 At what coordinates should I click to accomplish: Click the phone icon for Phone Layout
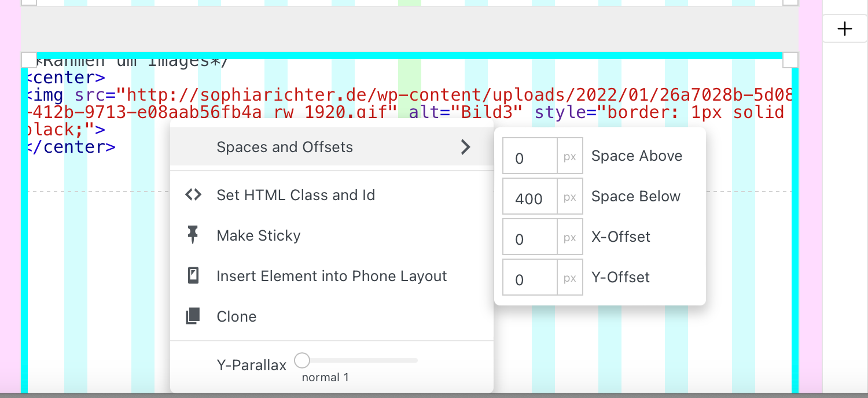(193, 276)
